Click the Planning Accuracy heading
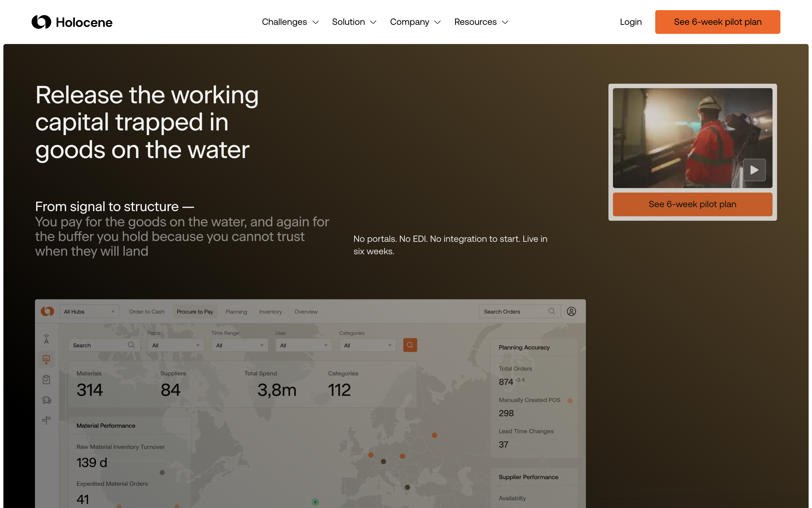The image size is (812, 508). tap(524, 347)
